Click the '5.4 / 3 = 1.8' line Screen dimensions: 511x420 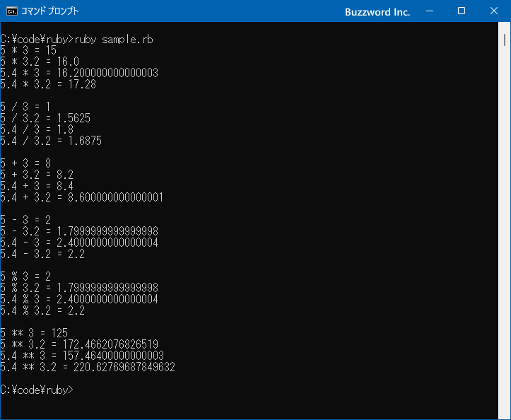[x=37, y=130]
